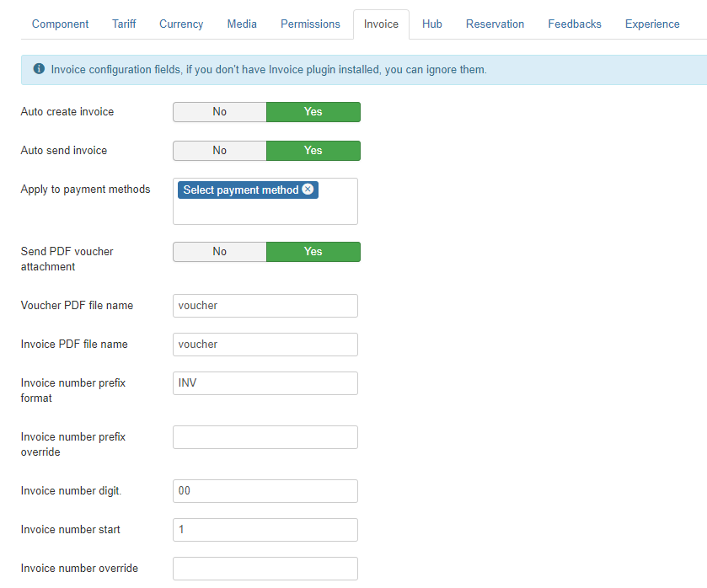Image resolution: width=707 pixels, height=588 pixels.
Task: Open the Reservation tab
Action: [x=495, y=24]
